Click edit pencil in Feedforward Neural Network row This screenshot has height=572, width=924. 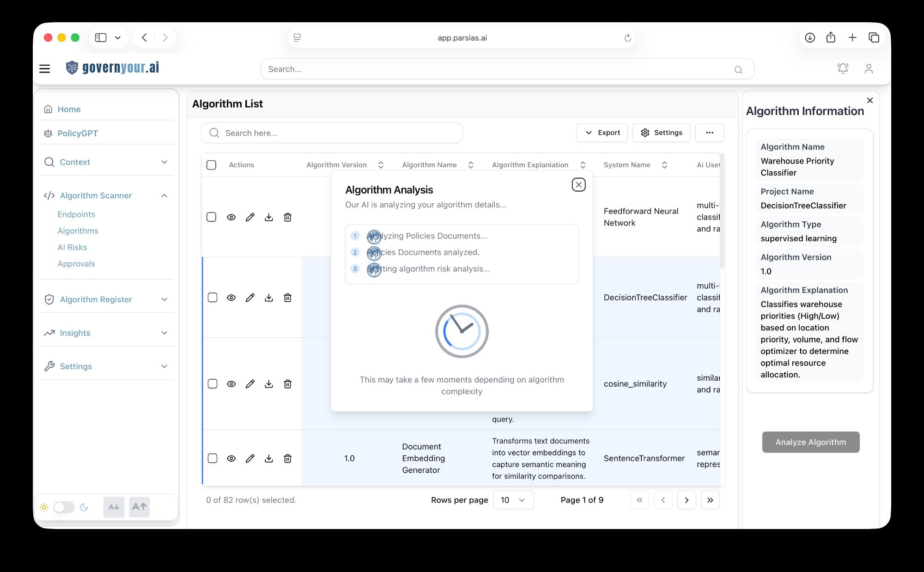[x=250, y=217]
